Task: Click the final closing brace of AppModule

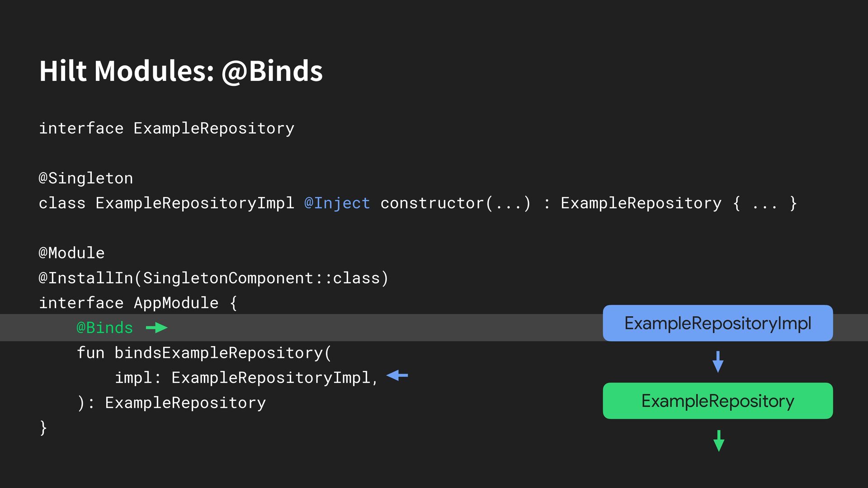Action: pyautogui.click(x=43, y=427)
